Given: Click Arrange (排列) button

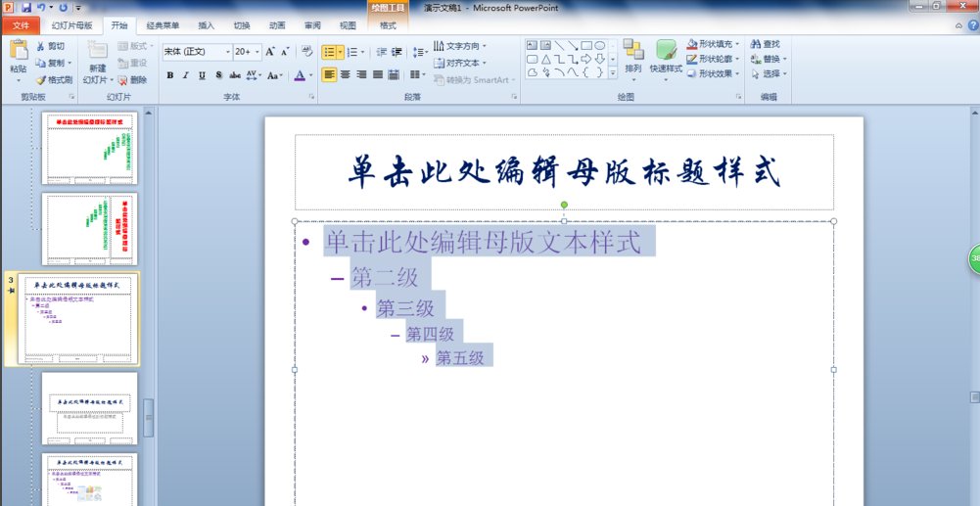Looking at the screenshot, I should click(633, 60).
